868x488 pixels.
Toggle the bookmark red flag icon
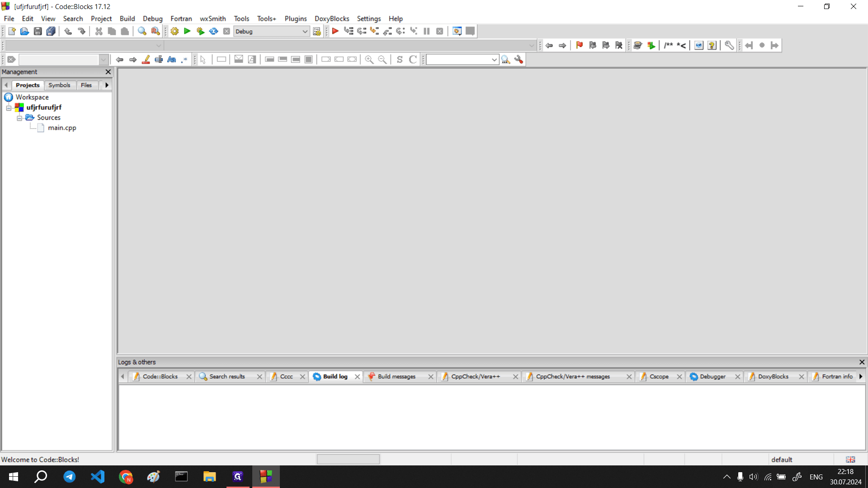(580, 45)
